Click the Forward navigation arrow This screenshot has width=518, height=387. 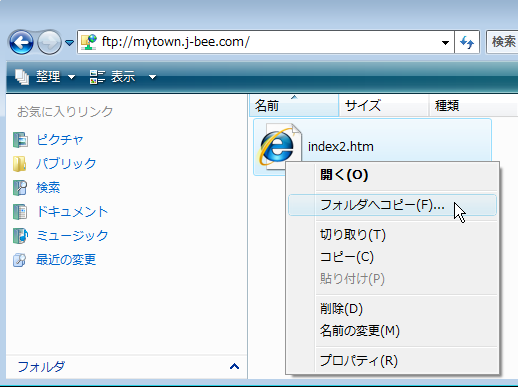tap(49, 42)
